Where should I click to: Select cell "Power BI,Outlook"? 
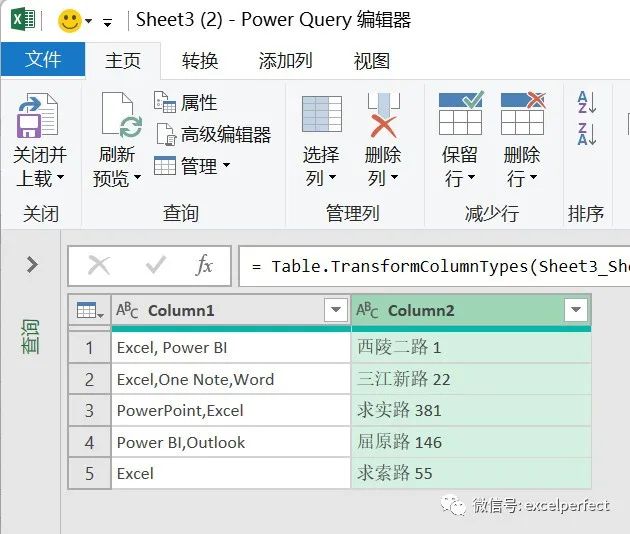click(x=231, y=442)
